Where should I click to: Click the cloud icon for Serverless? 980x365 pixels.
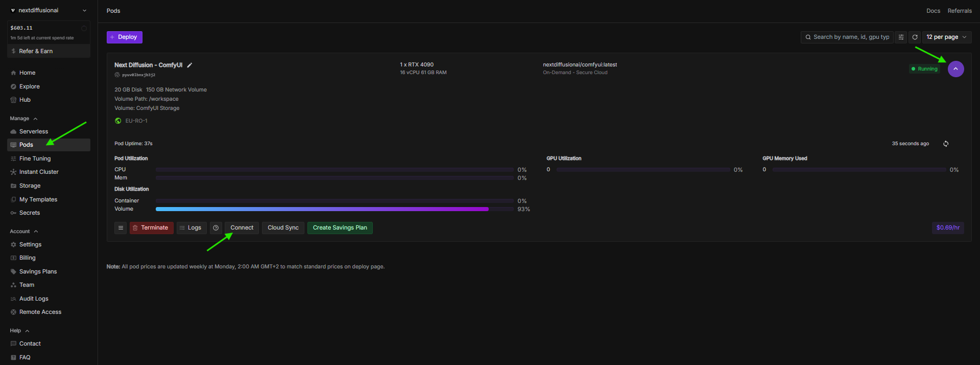coord(13,132)
